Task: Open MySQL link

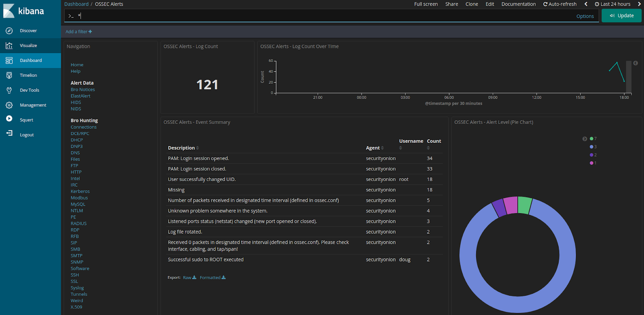Action: pos(78,204)
